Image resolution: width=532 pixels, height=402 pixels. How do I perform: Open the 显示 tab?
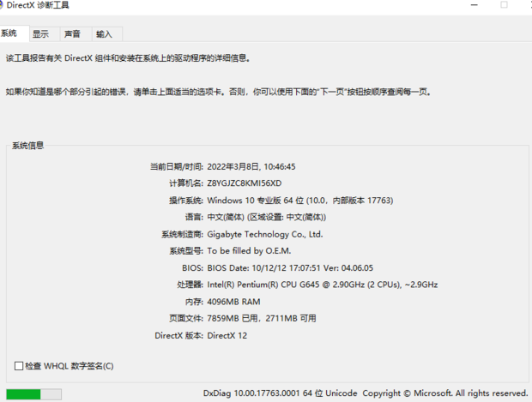click(45, 34)
